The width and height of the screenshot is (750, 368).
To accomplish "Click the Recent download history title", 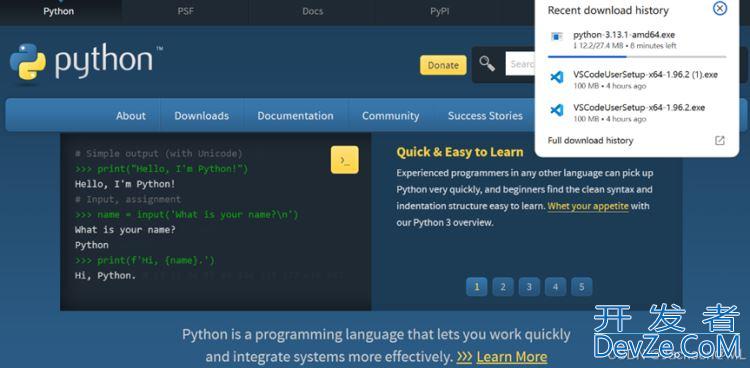I will pos(608,10).
